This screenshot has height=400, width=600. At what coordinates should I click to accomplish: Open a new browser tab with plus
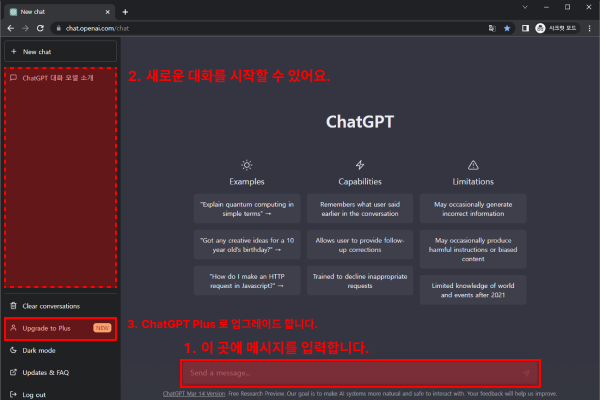point(125,10)
